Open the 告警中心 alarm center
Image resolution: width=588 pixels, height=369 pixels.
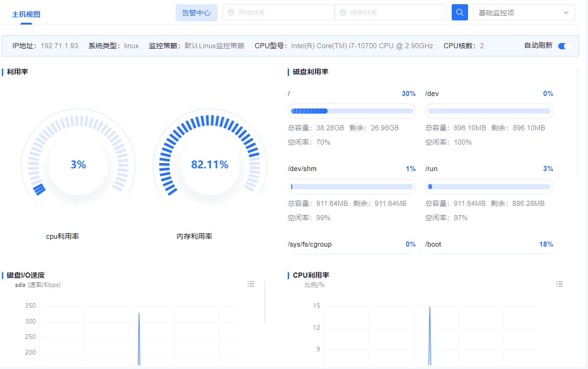pyautogui.click(x=196, y=13)
